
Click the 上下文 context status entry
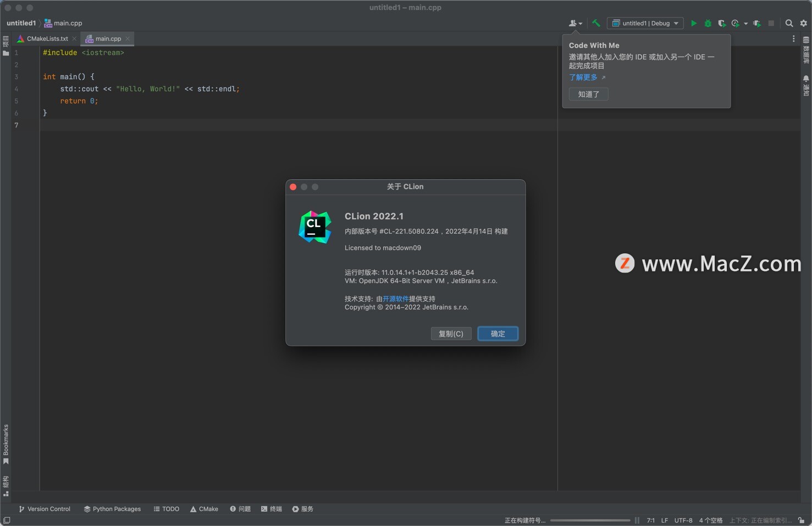point(760,521)
